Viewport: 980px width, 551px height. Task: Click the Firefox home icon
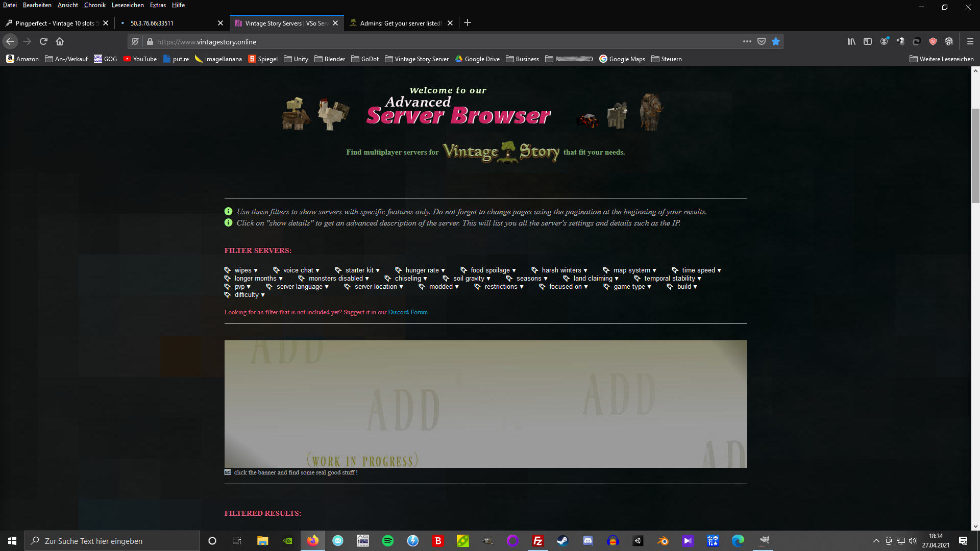(x=60, y=41)
